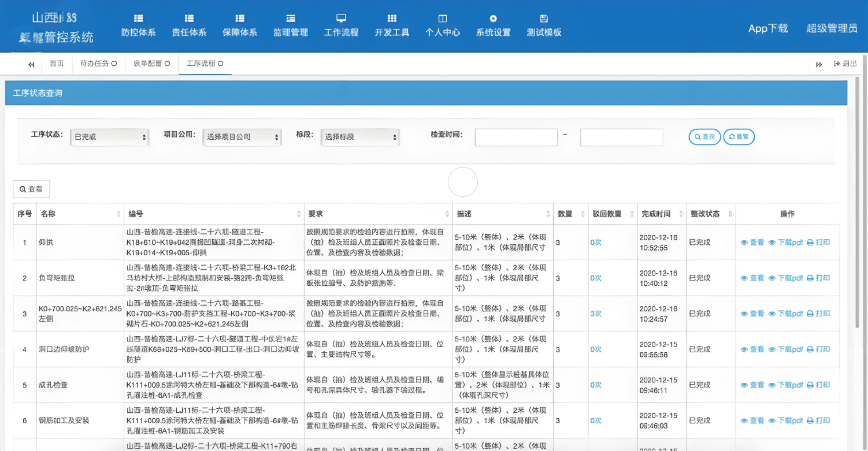View details of the 钢筋加工及安装 row
Image resolution: width=868 pixels, height=451 pixels.
(x=752, y=420)
